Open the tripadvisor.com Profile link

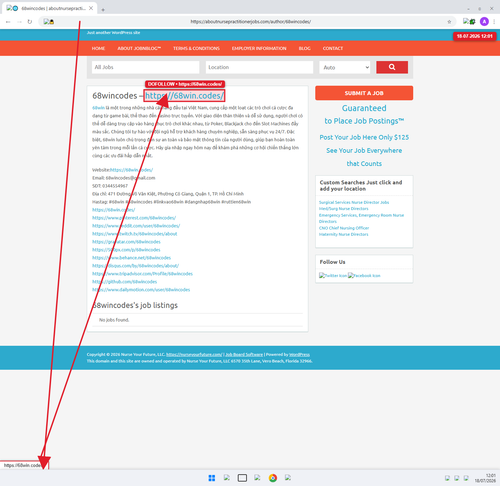(142, 274)
